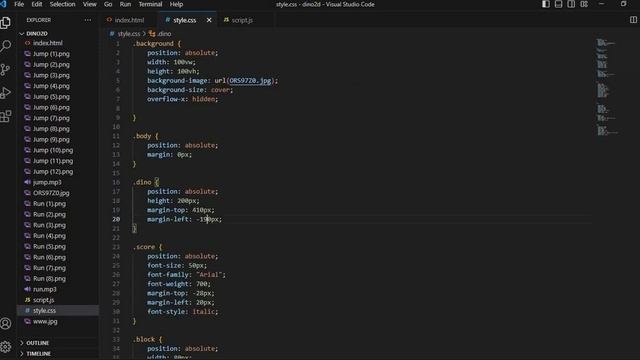This screenshot has width=640, height=360.
Task: Open the customize layout icon
Action: coord(584,4)
